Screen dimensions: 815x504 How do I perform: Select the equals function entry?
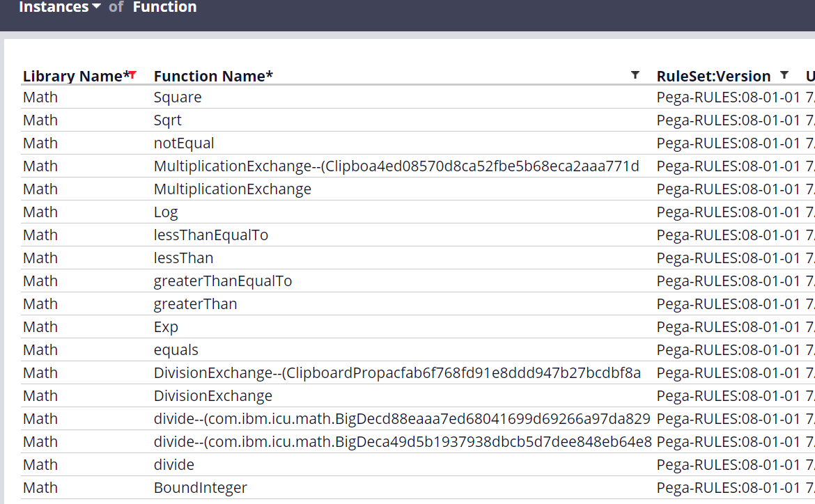pyautogui.click(x=176, y=350)
